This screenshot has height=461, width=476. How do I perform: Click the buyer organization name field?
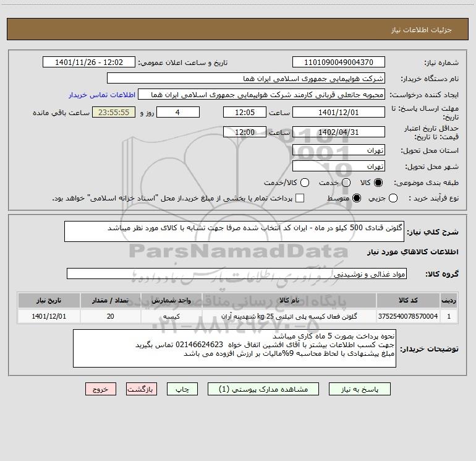(246, 79)
